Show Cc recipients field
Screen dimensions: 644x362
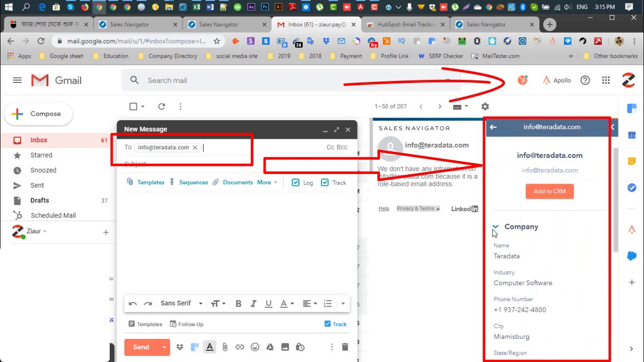click(331, 147)
